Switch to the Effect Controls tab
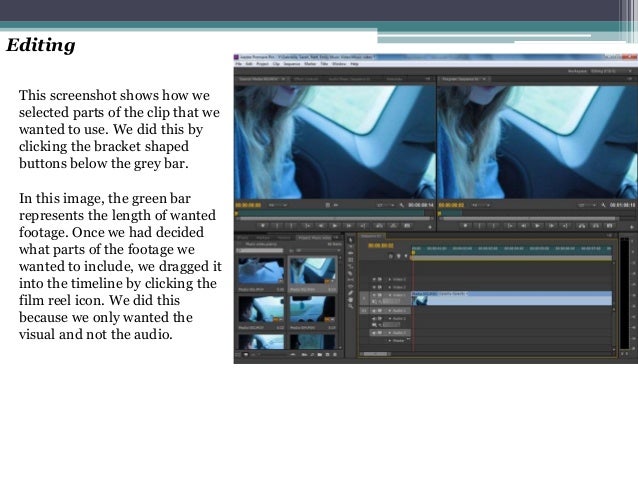Viewport: 638px width, 479px height. [x=306, y=79]
